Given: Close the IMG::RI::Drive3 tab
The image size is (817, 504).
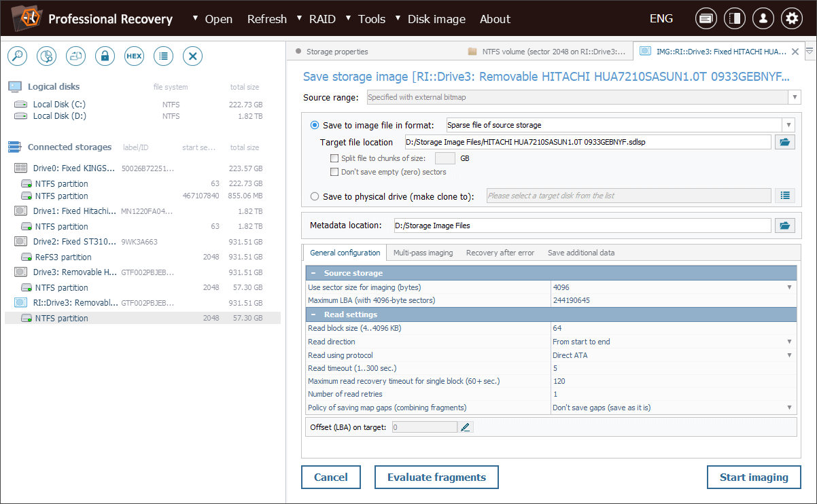Looking at the screenshot, I should tap(796, 52).
